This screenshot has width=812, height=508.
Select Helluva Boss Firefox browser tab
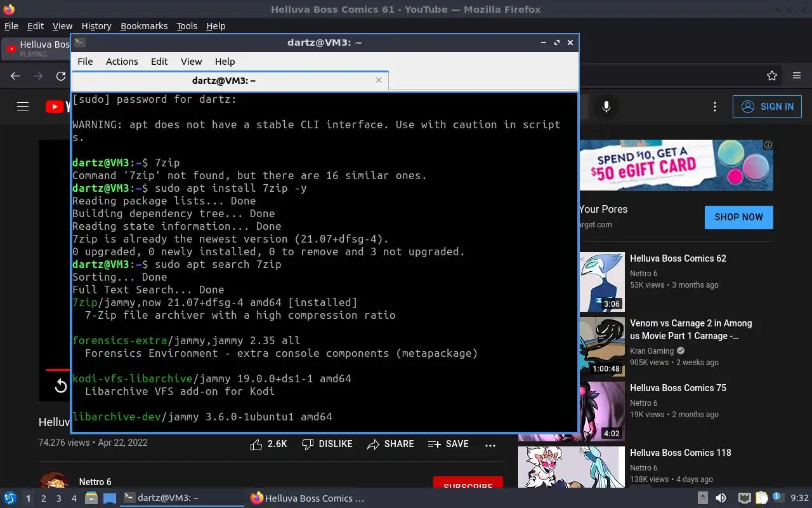pos(37,48)
